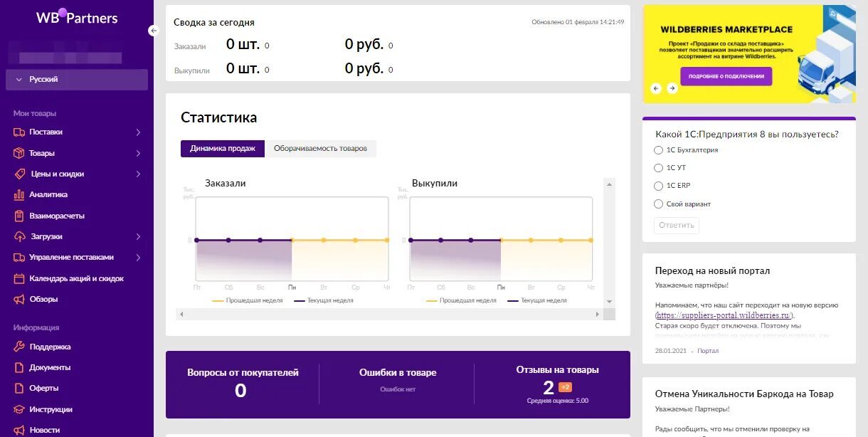
Task: Click the Поставки truck icon
Action: (x=18, y=132)
